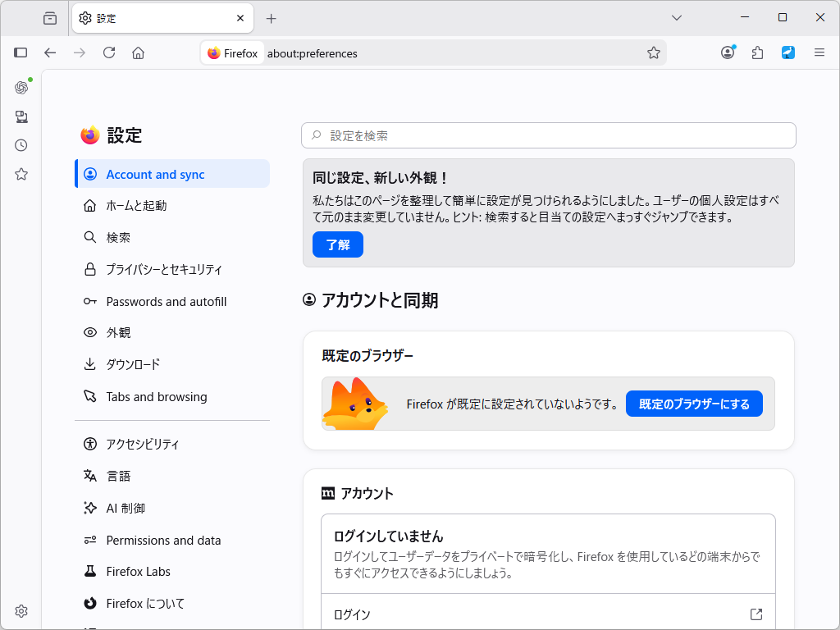Click the 同じ設定、新しい外観！ heading
This screenshot has width=840, height=630.
(380, 178)
